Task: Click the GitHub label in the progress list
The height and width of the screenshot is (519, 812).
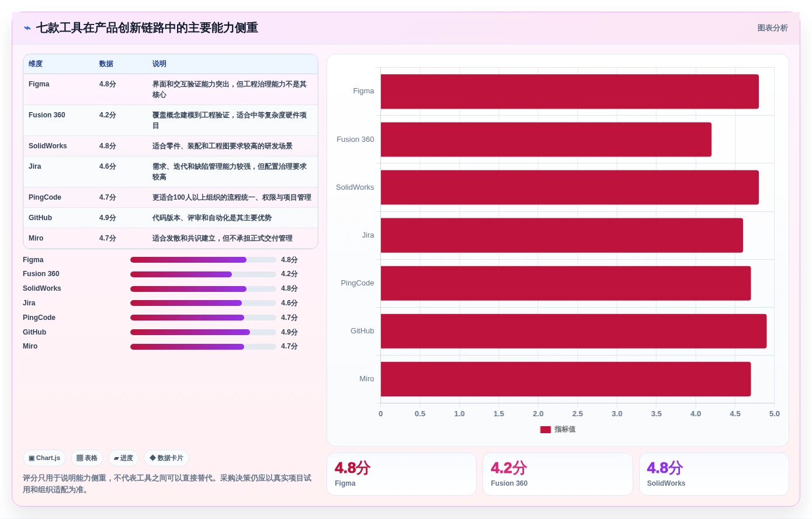Action: [x=34, y=332]
